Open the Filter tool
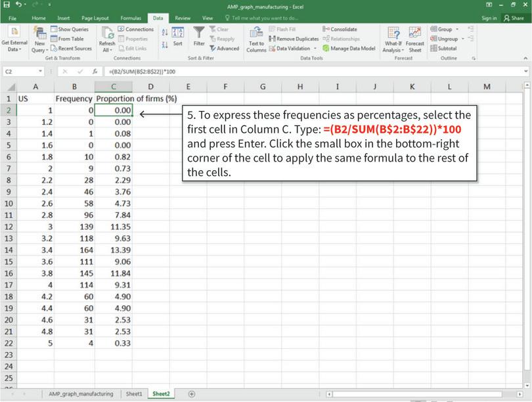The width and height of the screenshot is (532, 402). click(x=200, y=38)
